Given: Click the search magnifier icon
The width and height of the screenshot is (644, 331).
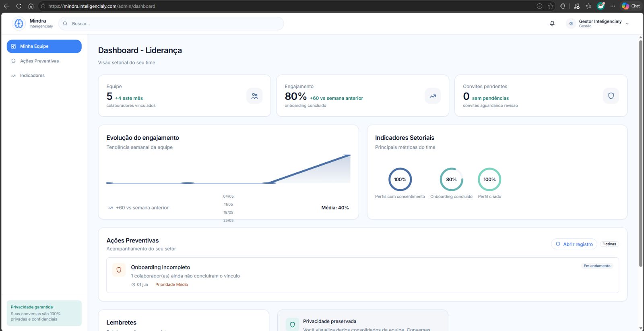Looking at the screenshot, I should point(65,24).
